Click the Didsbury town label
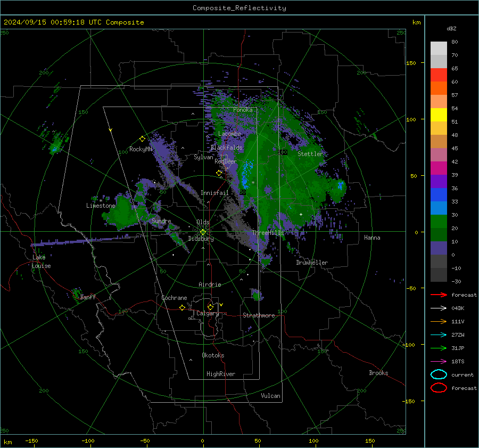The image size is (479, 448). pos(201,239)
